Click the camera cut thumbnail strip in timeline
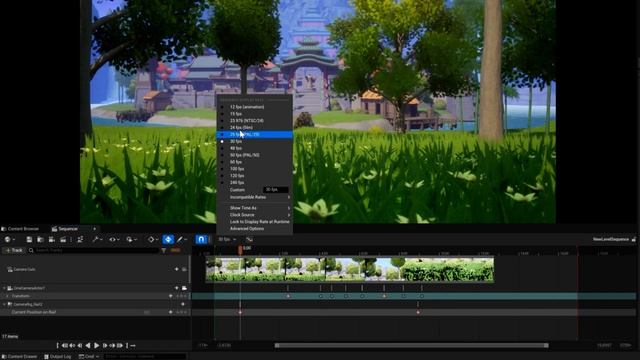 point(349,269)
